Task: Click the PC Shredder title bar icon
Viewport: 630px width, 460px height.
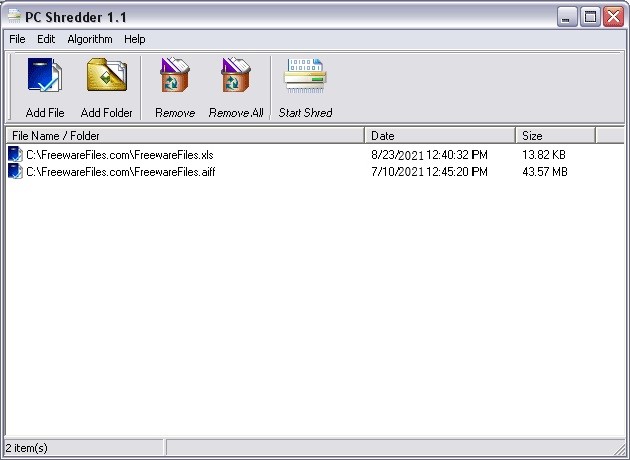Action: [x=13, y=17]
